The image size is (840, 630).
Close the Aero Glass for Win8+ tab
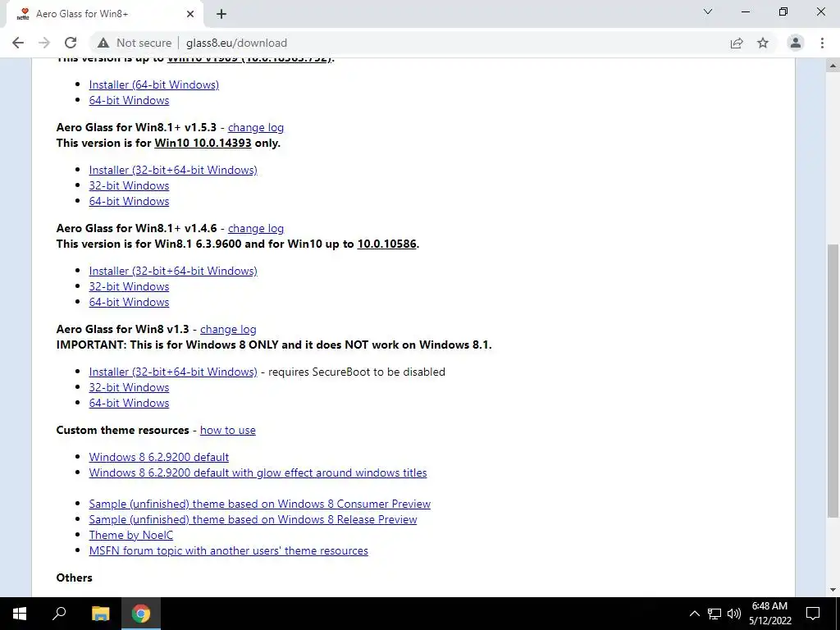click(x=190, y=14)
